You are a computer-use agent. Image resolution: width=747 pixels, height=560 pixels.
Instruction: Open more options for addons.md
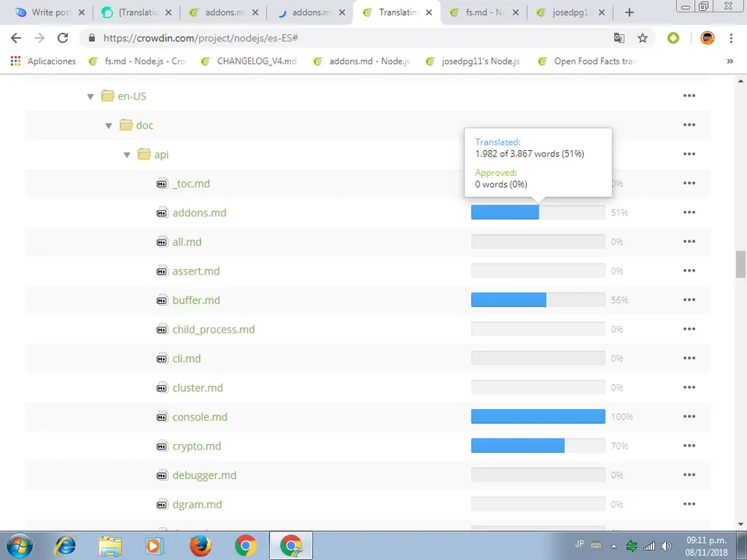[x=689, y=212]
